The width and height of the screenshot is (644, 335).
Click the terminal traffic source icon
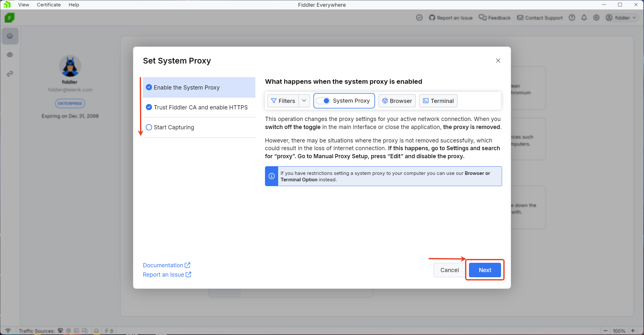tap(76, 331)
